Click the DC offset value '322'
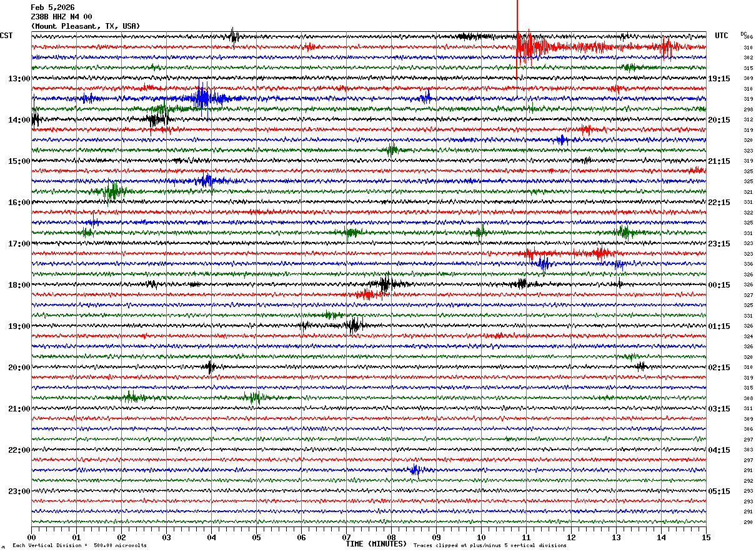 tap(748, 213)
